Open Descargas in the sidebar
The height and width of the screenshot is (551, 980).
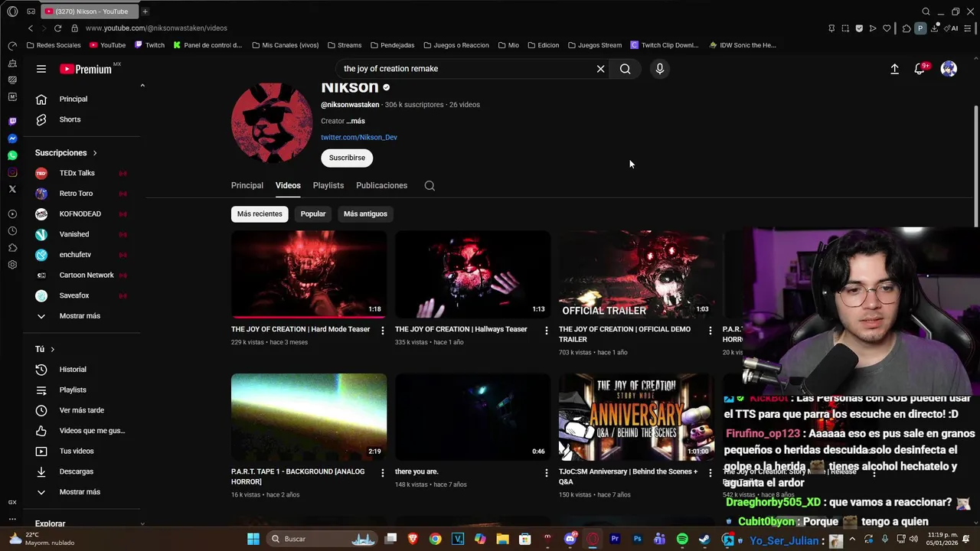(x=82, y=471)
